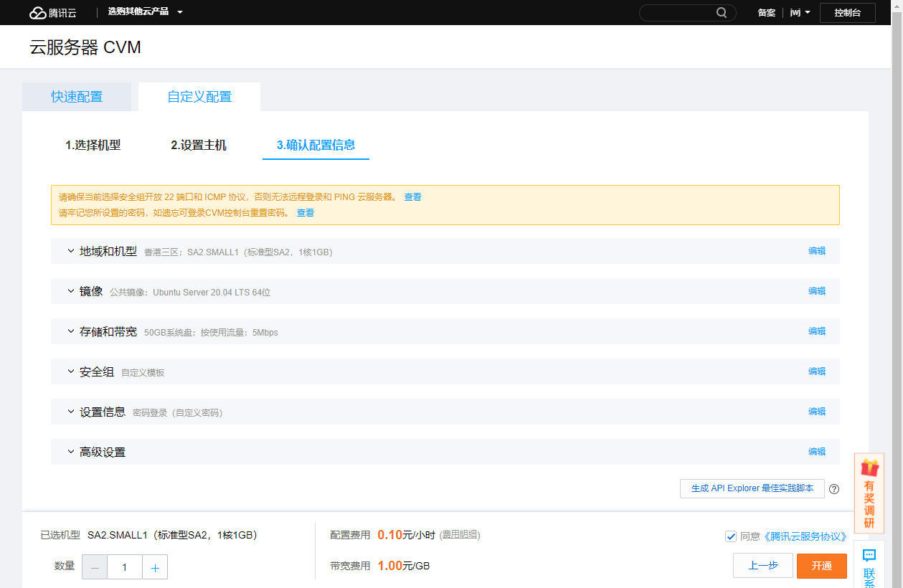Open the help question mark icon
The height and width of the screenshot is (588, 903).
(834, 489)
